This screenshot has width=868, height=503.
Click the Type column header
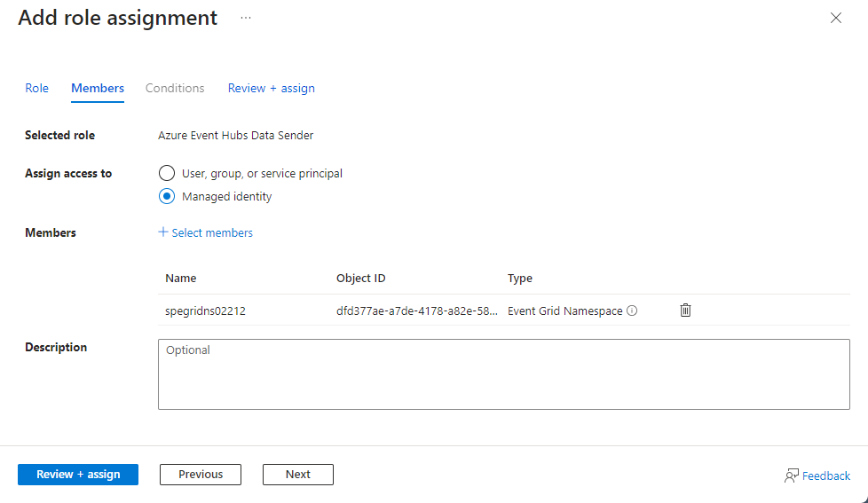[x=520, y=278]
